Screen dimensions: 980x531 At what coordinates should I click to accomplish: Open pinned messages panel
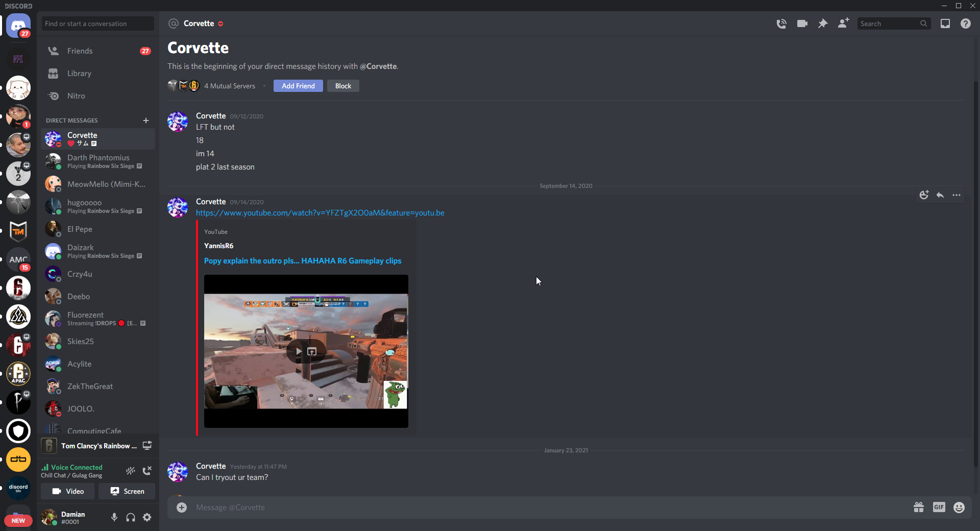[x=823, y=23]
